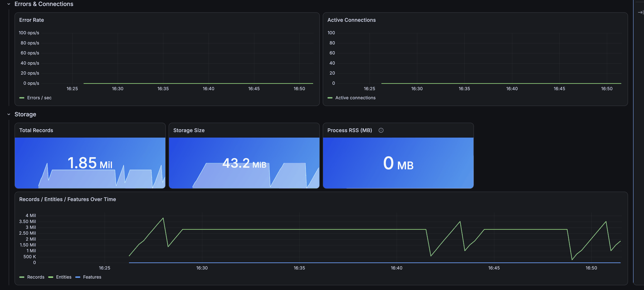The image size is (644, 290).
Task: Click the sidebar collapse arrow icon
Action: point(640,12)
